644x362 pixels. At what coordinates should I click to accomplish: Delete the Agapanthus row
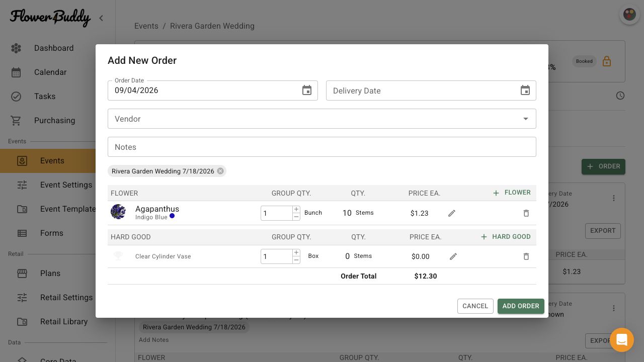(526, 213)
